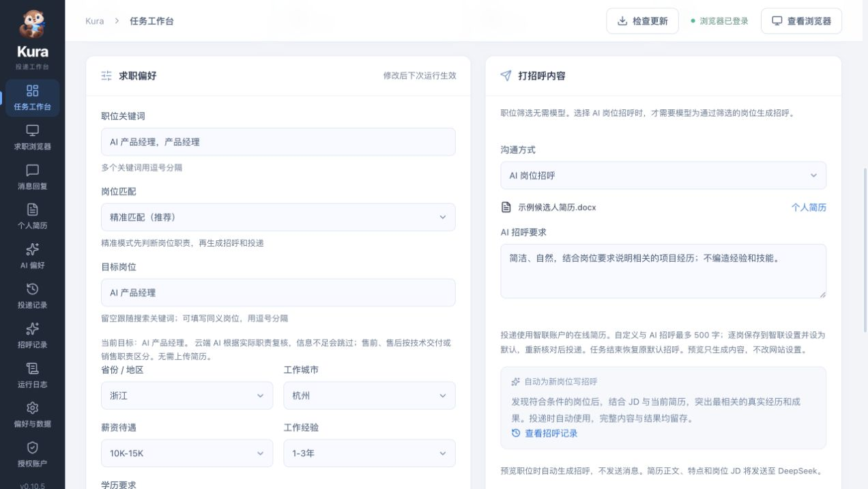The width and height of the screenshot is (868, 489).
Task: Open 任务工作台 in the sidebar
Action: [32, 98]
